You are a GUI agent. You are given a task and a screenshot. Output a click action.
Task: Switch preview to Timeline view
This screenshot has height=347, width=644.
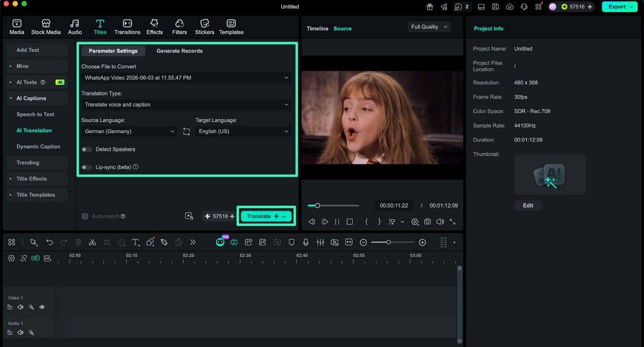coord(317,29)
